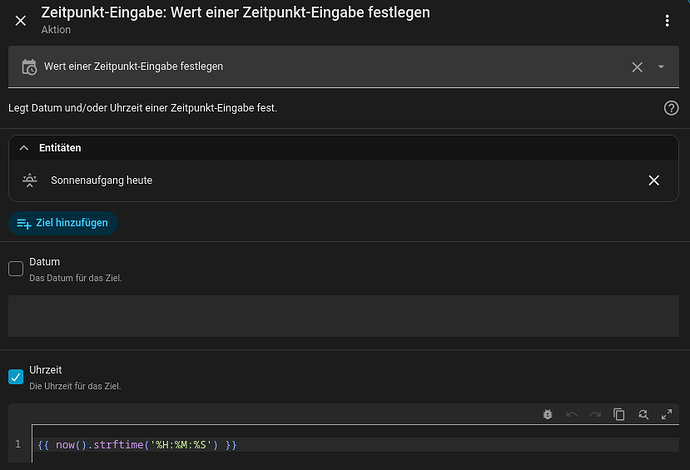Select the action field text 'Wert einer Zeitpunkt-Eingabe festlegen'

(133, 66)
